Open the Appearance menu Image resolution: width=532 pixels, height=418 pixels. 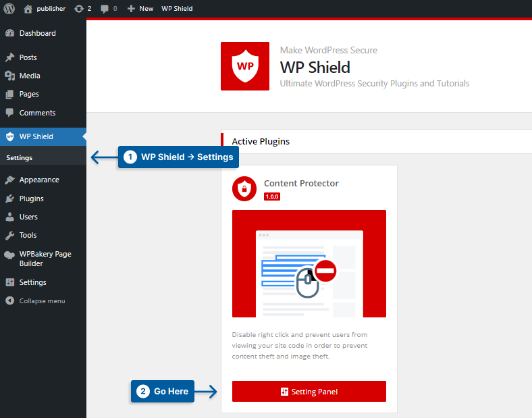coord(43,180)
